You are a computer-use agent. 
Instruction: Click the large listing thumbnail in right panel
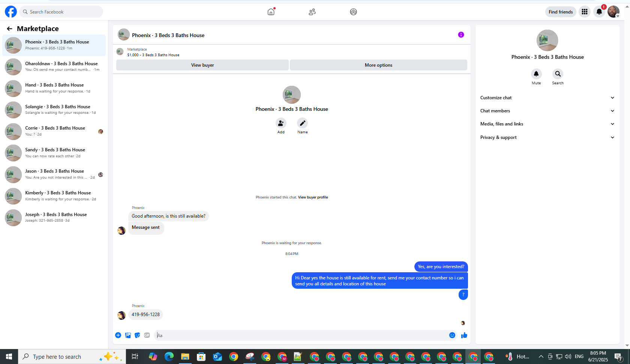[x=547, y=40]
